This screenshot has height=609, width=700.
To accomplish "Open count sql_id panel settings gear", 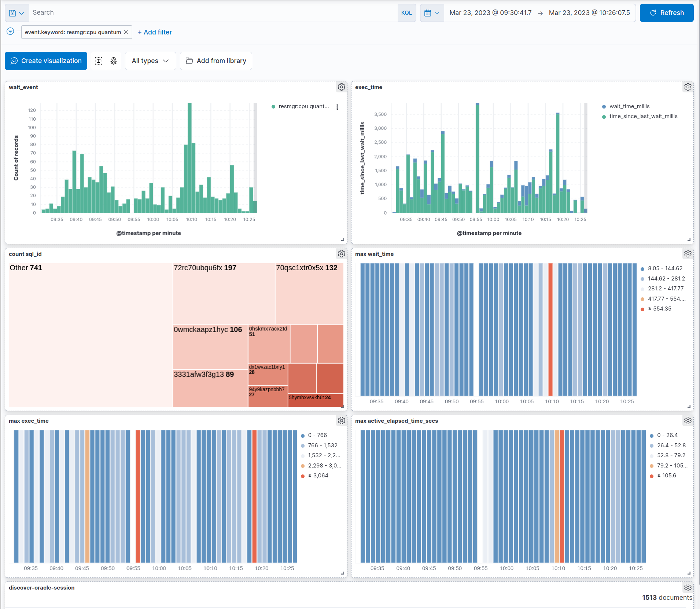I will click(x=341, y=254).
